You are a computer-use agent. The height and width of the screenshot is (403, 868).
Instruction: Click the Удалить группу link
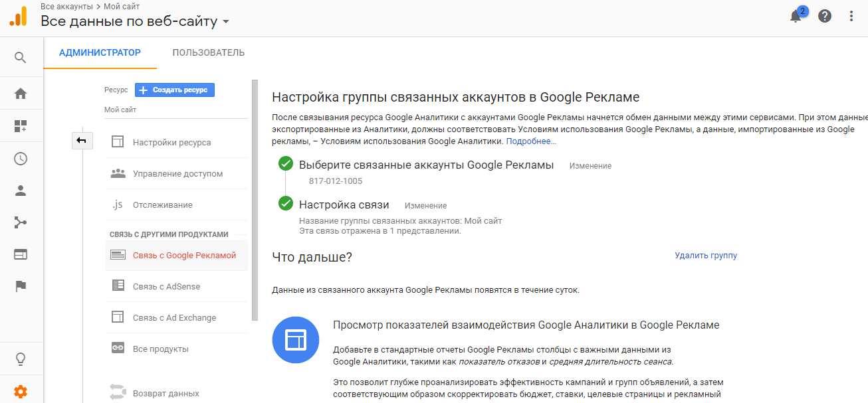click(706, 256)
